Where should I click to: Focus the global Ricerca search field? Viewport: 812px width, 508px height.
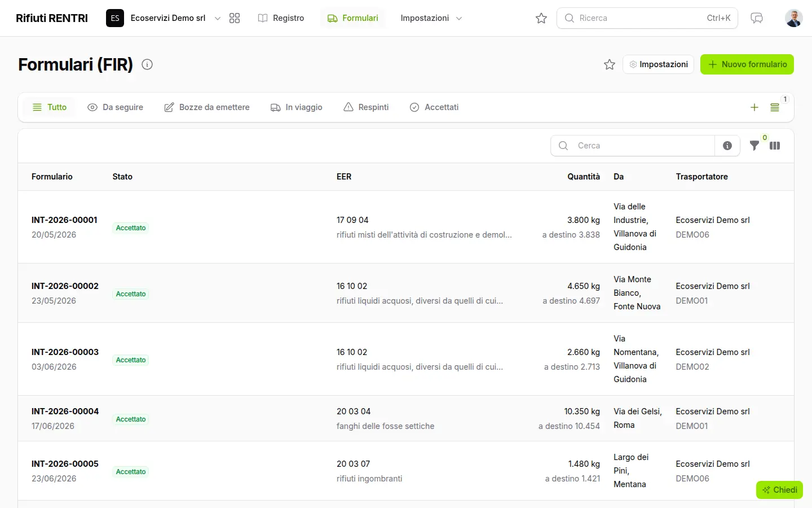647,18
